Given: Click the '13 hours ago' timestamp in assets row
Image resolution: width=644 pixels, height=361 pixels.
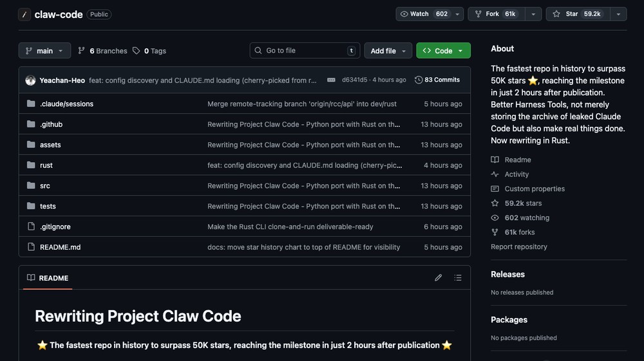Looking at the screenshot, I should [441, 145].
